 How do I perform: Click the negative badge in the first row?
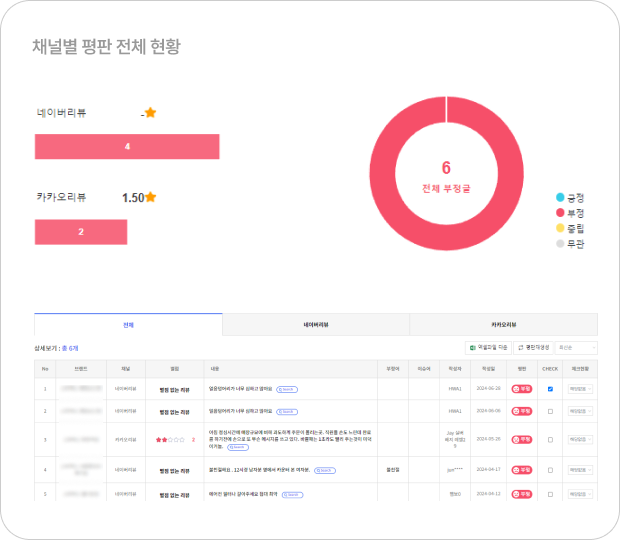520,388
